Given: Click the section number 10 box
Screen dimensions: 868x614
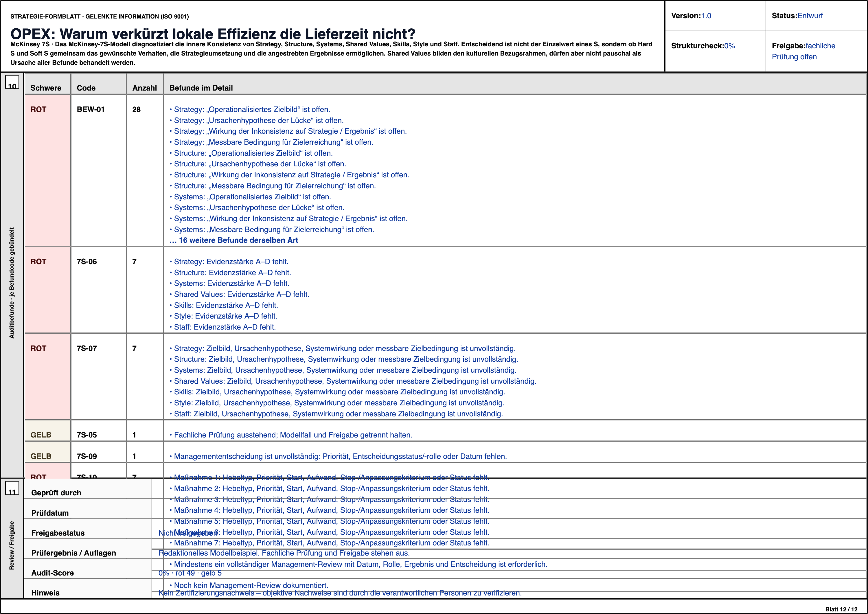Looking at the screenshot, I should point(12,82).
